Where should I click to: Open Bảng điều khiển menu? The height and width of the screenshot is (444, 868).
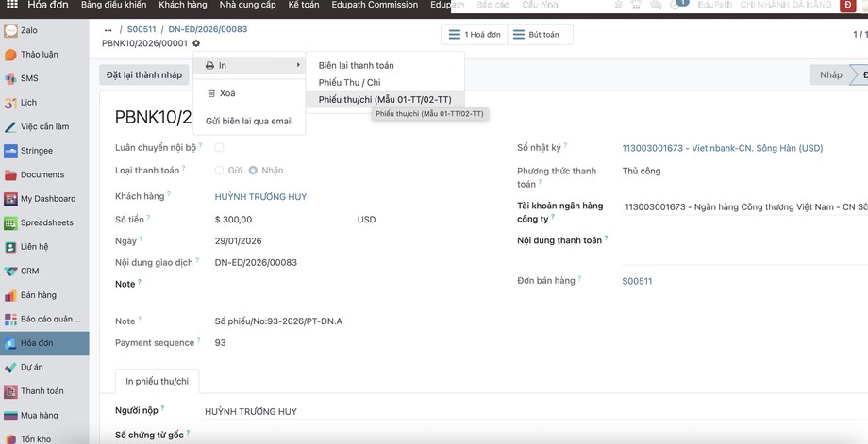(113, 5)
